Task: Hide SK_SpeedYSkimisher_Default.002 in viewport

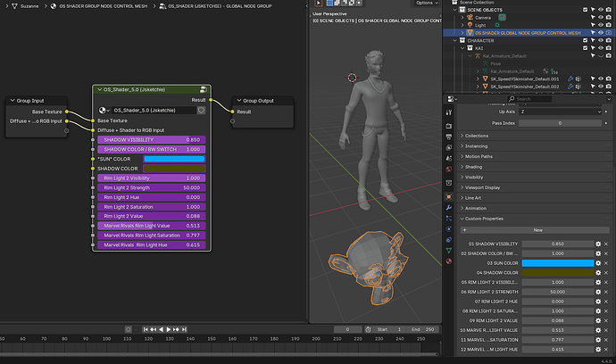Action: (x=601, y=87)
